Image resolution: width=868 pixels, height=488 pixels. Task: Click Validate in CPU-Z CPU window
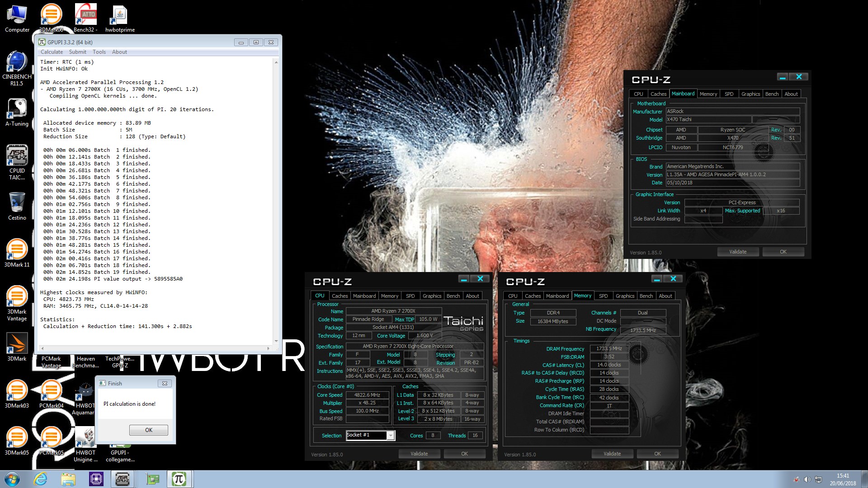coord(419,454)
